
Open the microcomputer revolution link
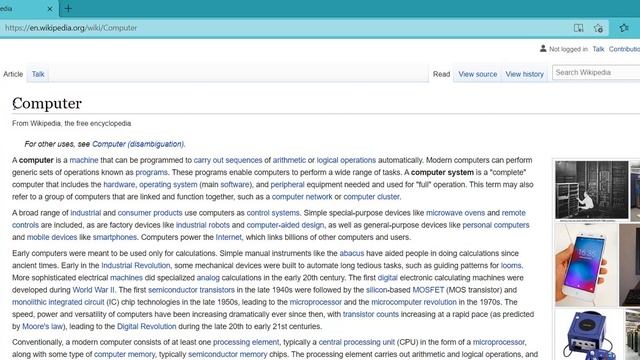414,302
